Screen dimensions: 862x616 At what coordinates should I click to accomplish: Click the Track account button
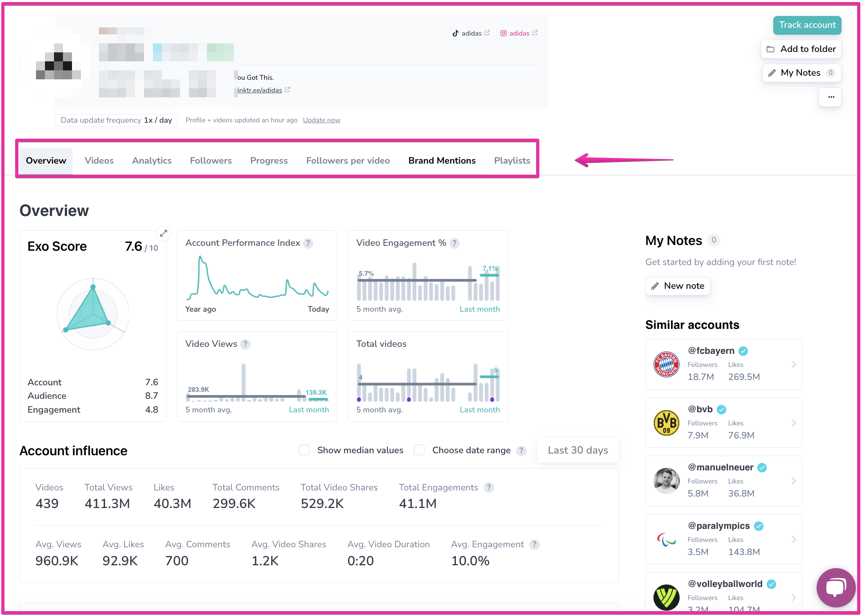807,25
